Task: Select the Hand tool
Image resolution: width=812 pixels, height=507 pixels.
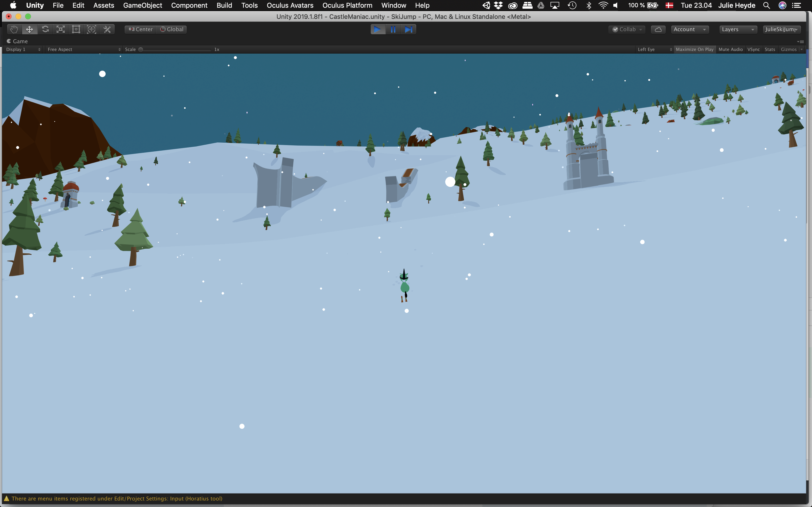Action: 14,29
